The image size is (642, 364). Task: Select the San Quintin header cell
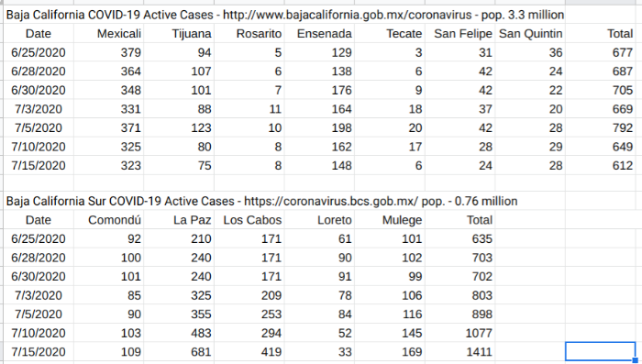530,34
